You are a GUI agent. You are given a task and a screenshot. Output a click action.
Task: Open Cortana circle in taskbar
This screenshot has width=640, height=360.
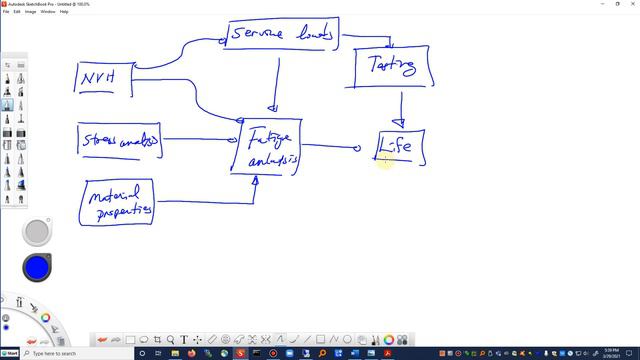click(x=142, y=353)
